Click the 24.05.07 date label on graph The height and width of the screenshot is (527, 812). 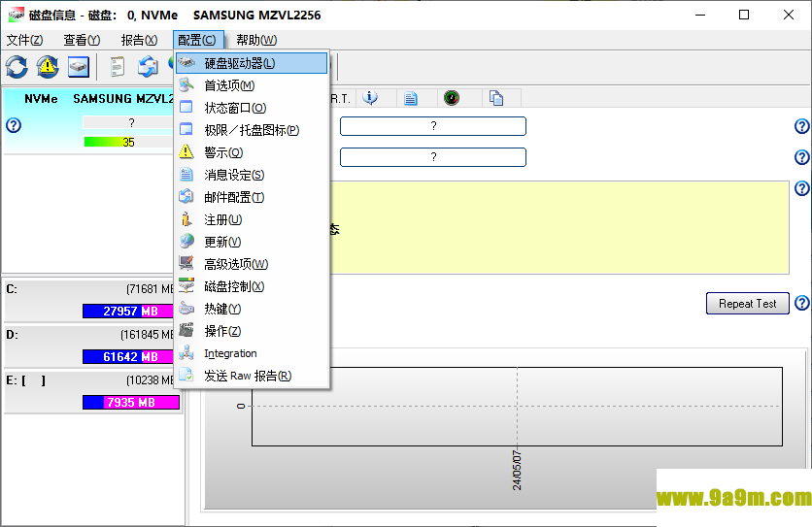click(517, 470)
